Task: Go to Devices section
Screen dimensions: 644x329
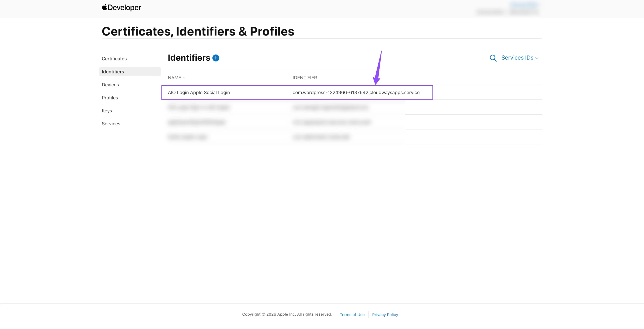Action: (x=110, y=85)
